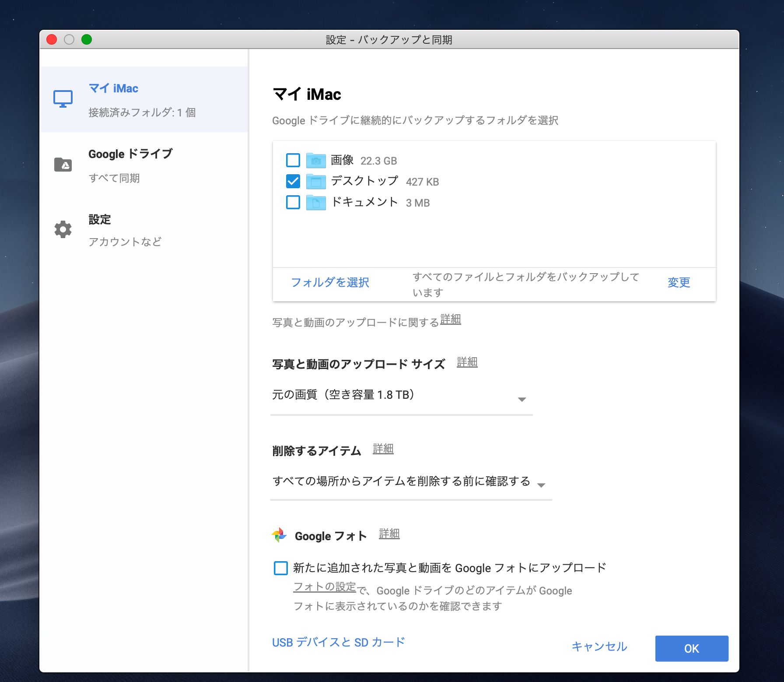784x682 pixels.
Task: Open 詳細 link next to アップロード サイズ
Action: tap(467, 362)
